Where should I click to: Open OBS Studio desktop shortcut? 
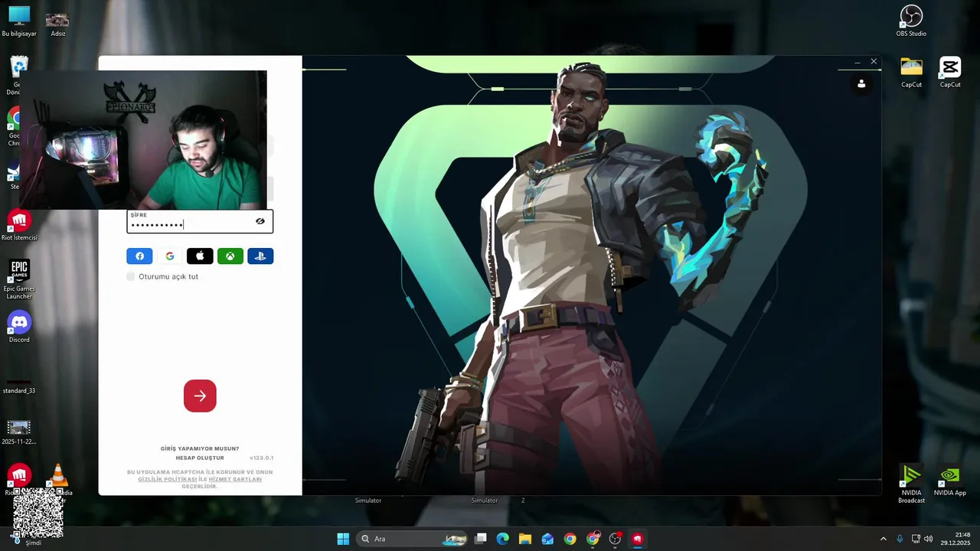[x=911, y=21]
